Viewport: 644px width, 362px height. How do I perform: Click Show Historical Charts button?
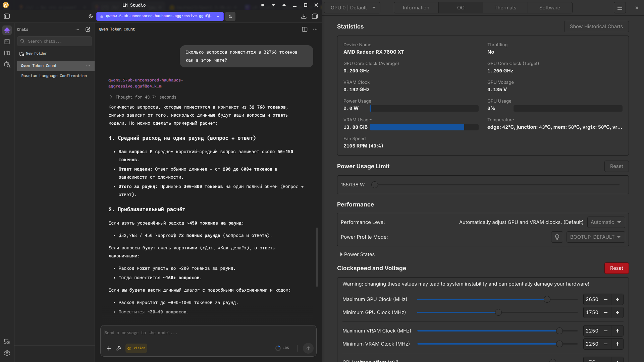pos(596,26)
